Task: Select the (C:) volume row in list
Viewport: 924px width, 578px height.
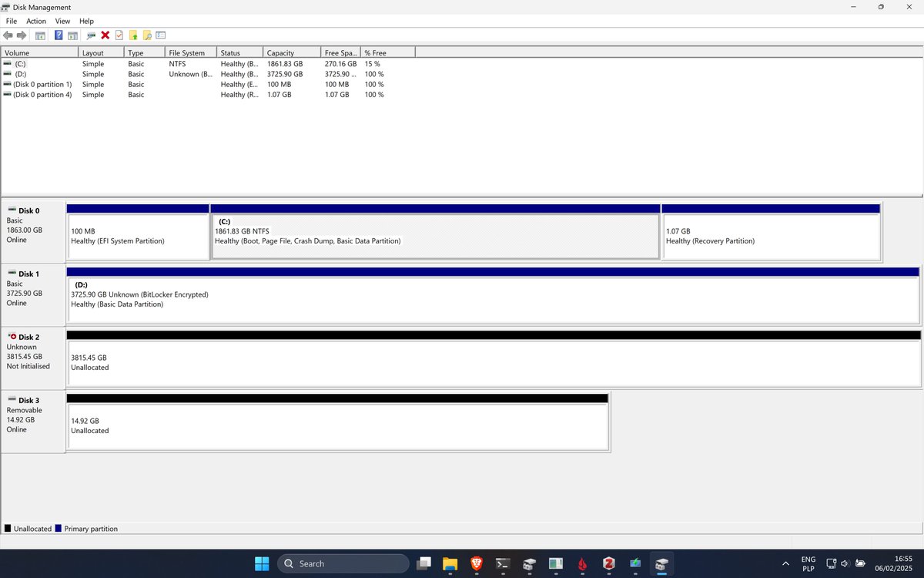Action: coord(208,64)
